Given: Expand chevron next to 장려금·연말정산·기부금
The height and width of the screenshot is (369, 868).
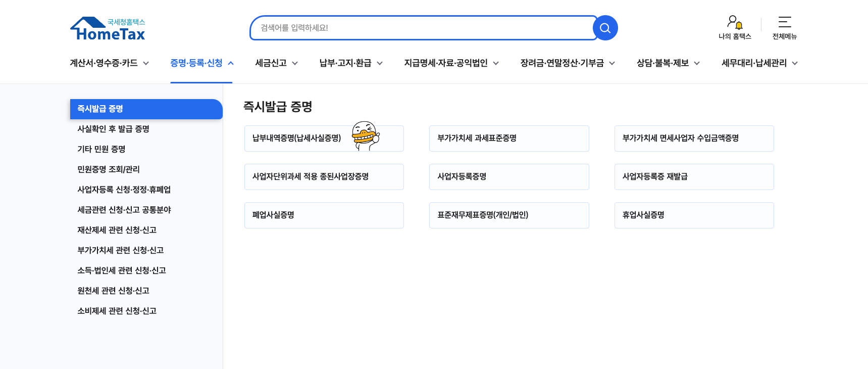Looking at the screenshot, I should coord(612,63).
